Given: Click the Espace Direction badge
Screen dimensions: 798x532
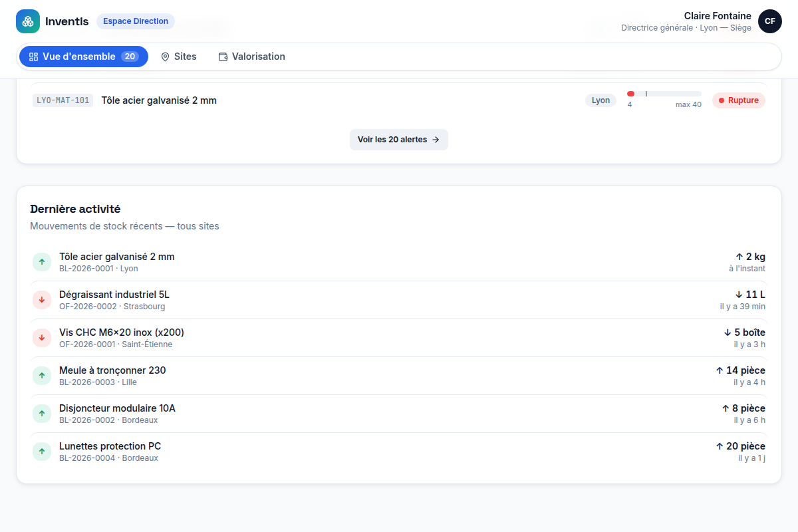Looking at the screenshot, I should [136, 21].
